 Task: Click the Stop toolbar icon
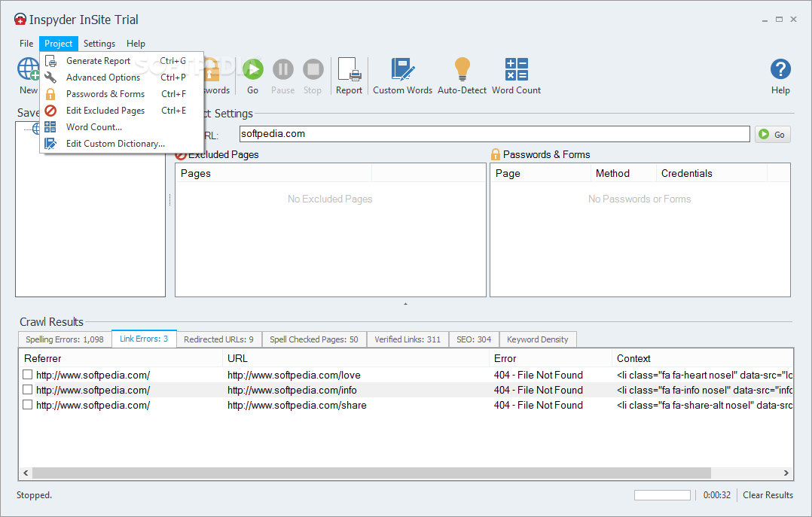point(313,68)
